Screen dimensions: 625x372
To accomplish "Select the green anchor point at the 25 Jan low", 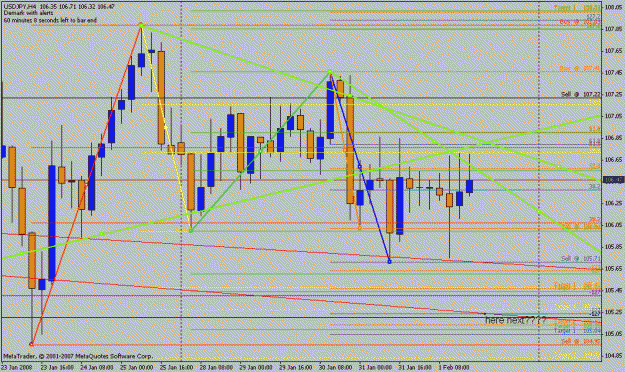I will [191, 230].
